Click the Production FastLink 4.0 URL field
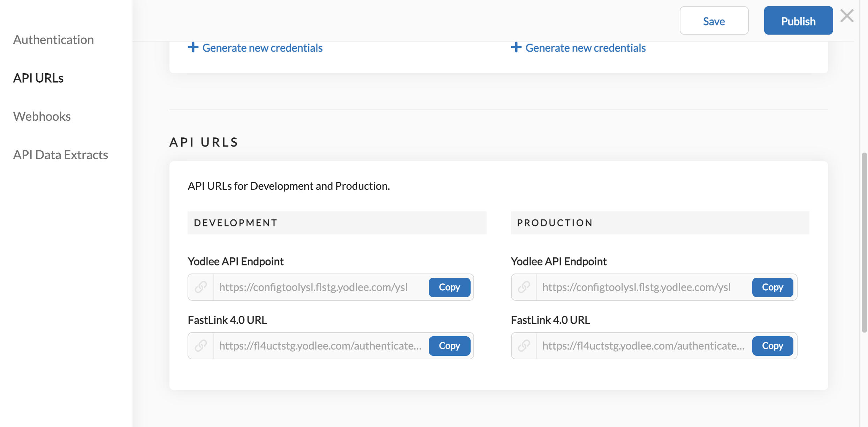The height and width of the screenshot is (427, 868). (x=654, y=346)
